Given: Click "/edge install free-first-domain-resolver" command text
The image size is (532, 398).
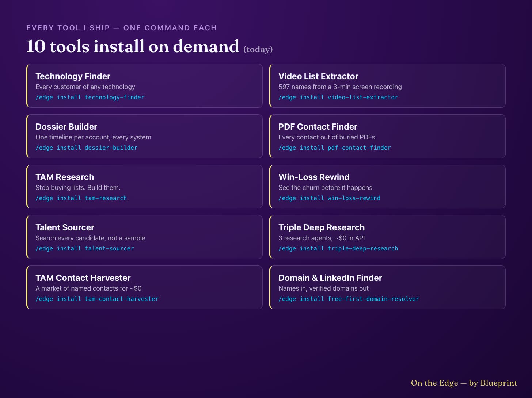Looking at the screenshot, I should coord(349,299).
